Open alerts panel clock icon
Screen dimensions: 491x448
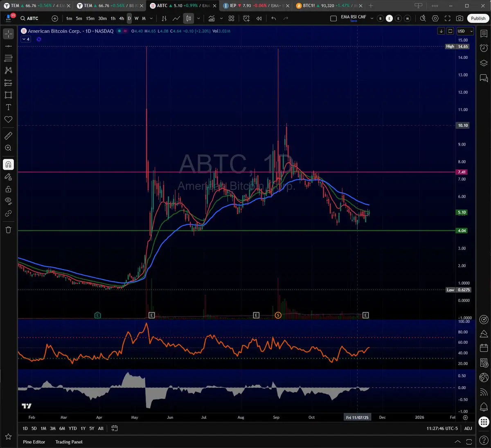click(484, 48)
